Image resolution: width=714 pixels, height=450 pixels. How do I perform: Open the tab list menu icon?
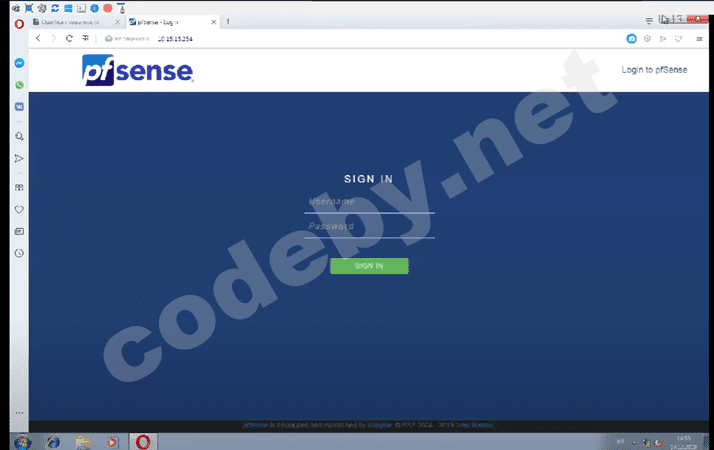pyautogui.click(x=649, y=20)
